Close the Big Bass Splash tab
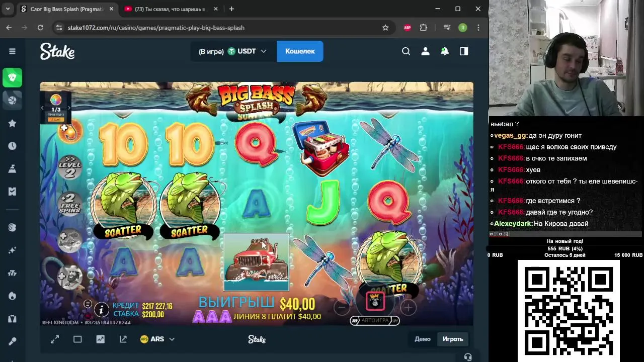The height and width of the screenshot is (362, 644). tap(112, 9)
